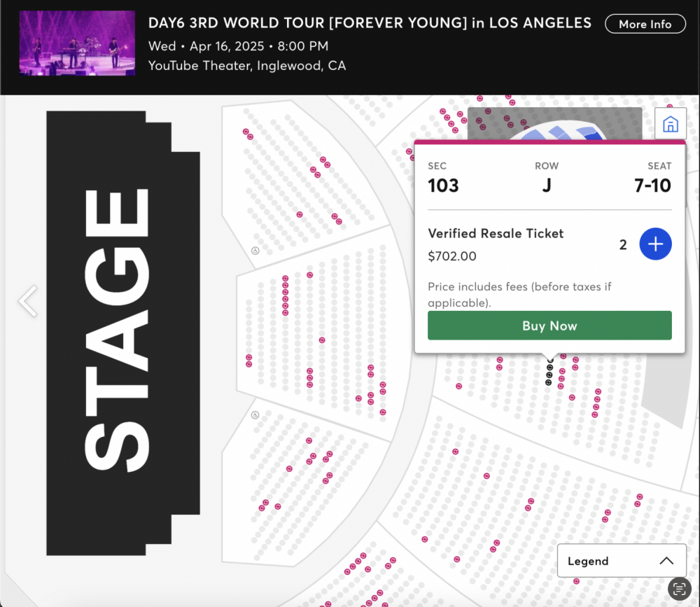The image size is (700, 607).
Task: Click the Legend dropdown label
Action: click(x=587, y=561)
